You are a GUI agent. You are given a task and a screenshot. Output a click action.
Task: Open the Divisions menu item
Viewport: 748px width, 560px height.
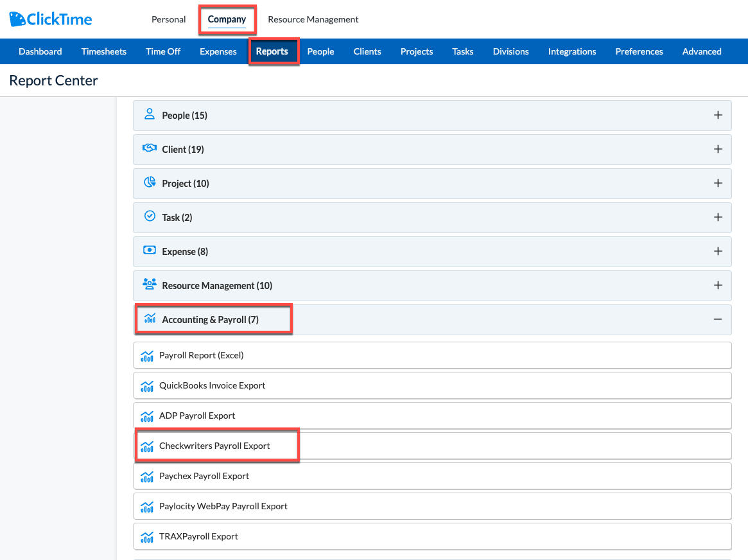click(510, 51)
